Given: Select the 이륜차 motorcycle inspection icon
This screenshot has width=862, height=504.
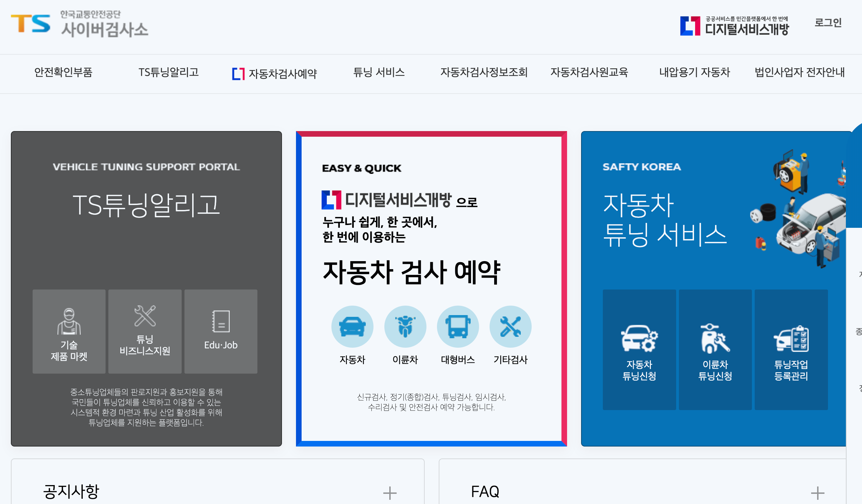Looking at the screenshot, I should (x=405, y=326).
